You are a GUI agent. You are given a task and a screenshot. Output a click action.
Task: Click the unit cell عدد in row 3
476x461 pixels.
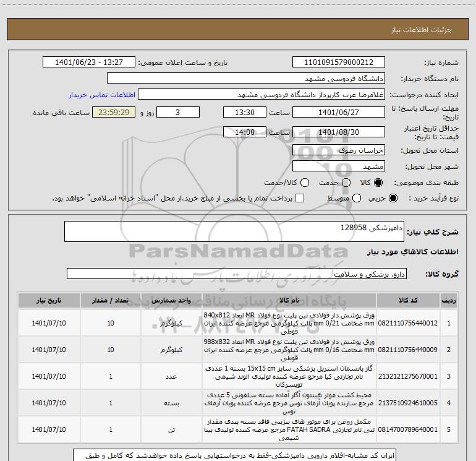pos(171,376)
